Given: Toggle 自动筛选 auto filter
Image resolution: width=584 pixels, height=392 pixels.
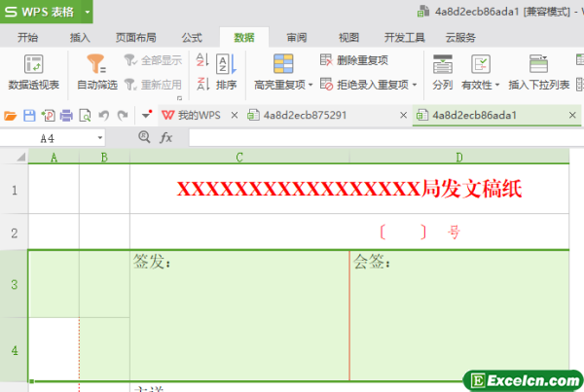Looking at the screenshot, I should click(96, 73).
